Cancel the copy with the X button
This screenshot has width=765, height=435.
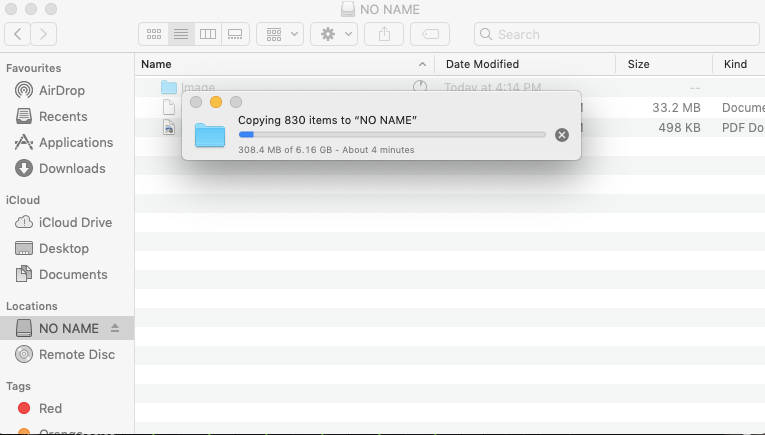click(562, 135)
